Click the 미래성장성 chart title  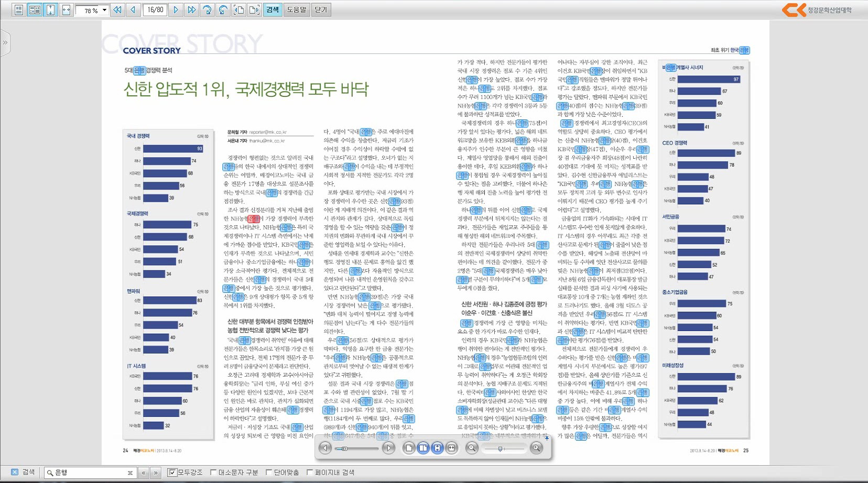(673, 365)
